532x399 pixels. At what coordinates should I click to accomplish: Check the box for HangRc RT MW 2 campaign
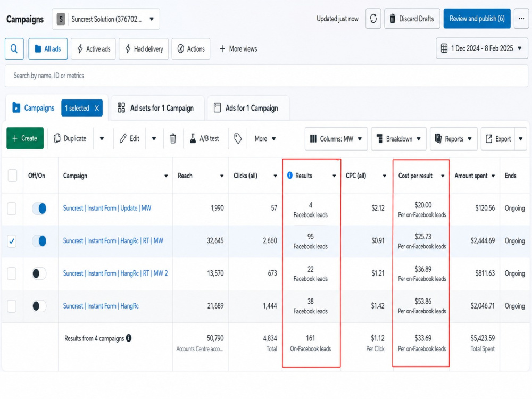(12, 273)
